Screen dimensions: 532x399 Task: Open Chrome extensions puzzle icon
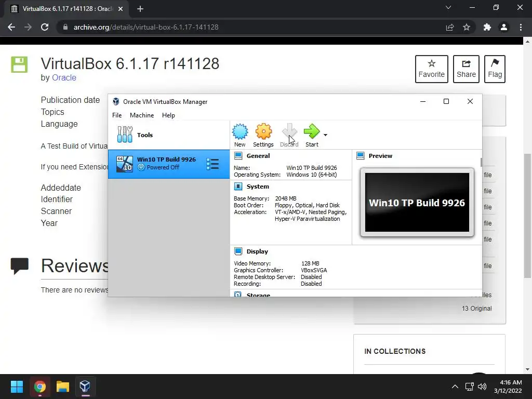pos(487,27)
